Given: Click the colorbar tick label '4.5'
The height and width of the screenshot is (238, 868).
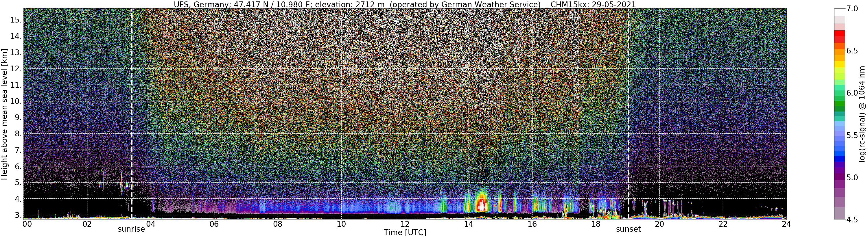Looking at the screenshot, I should click(852, 220).
